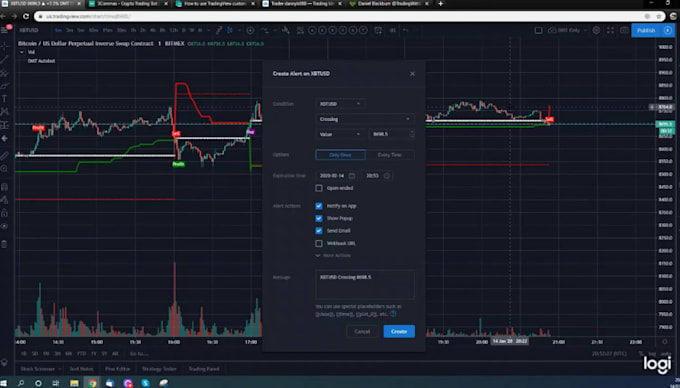Click the select layout square icon
This screenshot has height=388, width=680.
tap(538, 30)
